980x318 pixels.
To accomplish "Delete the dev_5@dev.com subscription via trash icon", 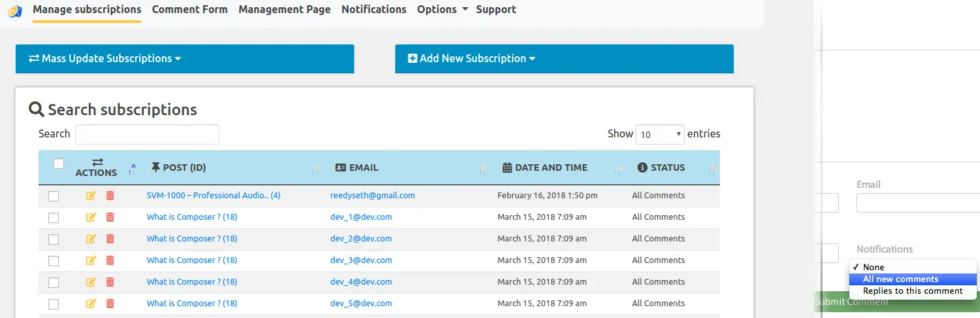I will click(110, 304).
